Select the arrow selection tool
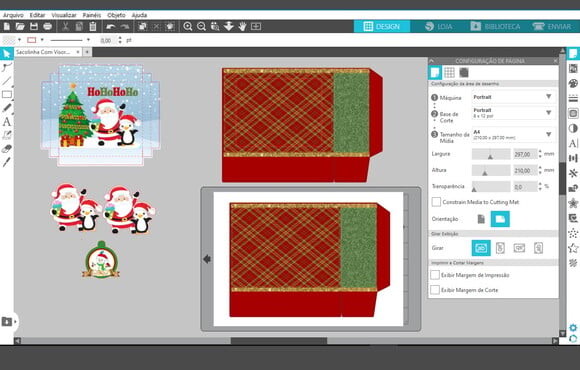 [x=7, y=54]
